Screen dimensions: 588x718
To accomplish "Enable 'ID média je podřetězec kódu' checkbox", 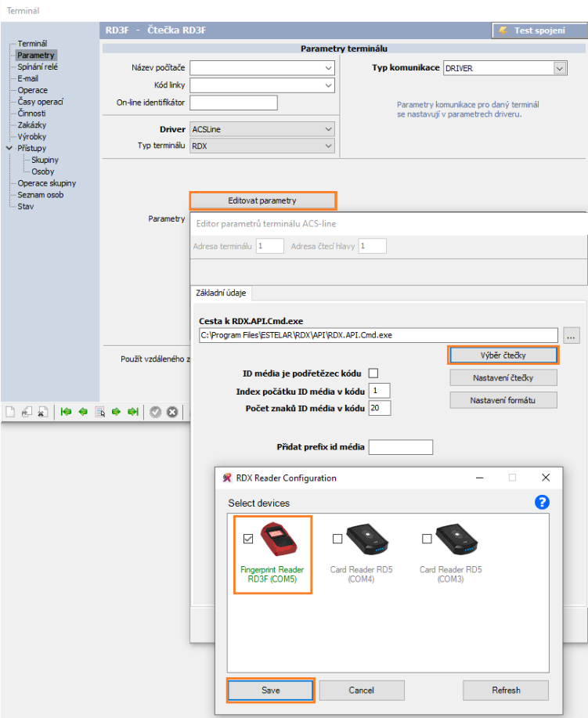I will 373,373.
